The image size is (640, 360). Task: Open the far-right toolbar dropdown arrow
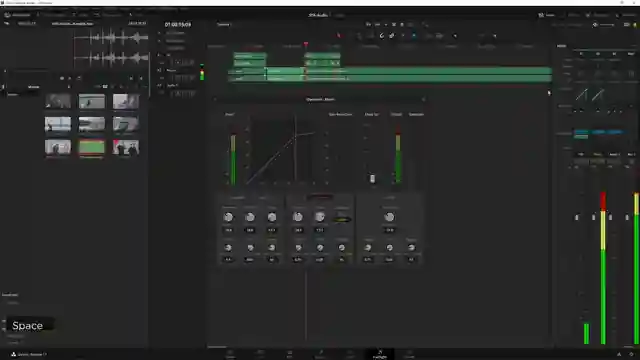[495, 36]
